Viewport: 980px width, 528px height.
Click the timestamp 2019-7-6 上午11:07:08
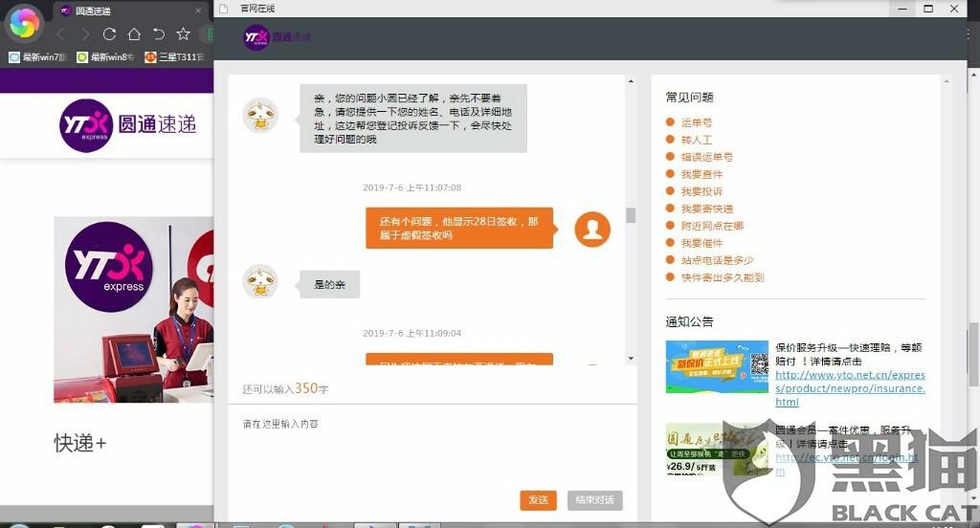[x=412, y=187]
